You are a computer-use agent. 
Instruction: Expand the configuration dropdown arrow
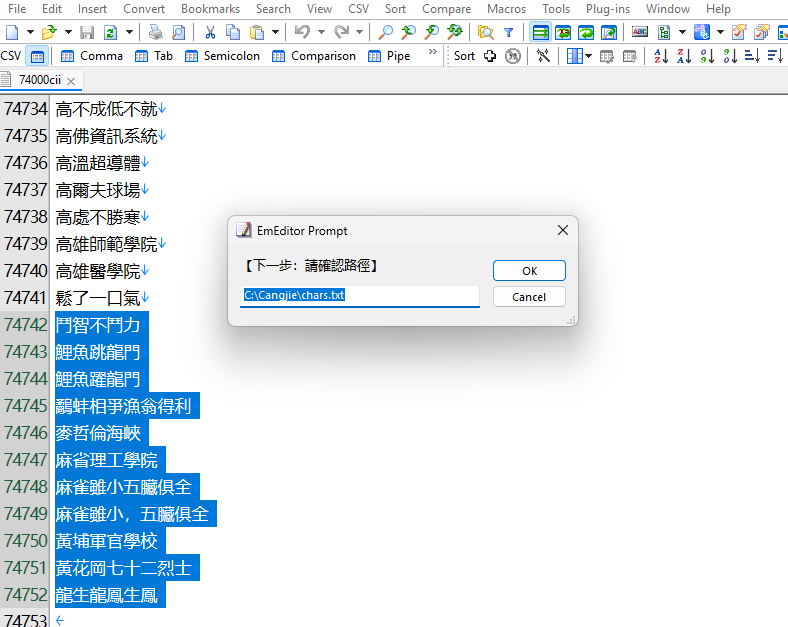tap(720, 33)
